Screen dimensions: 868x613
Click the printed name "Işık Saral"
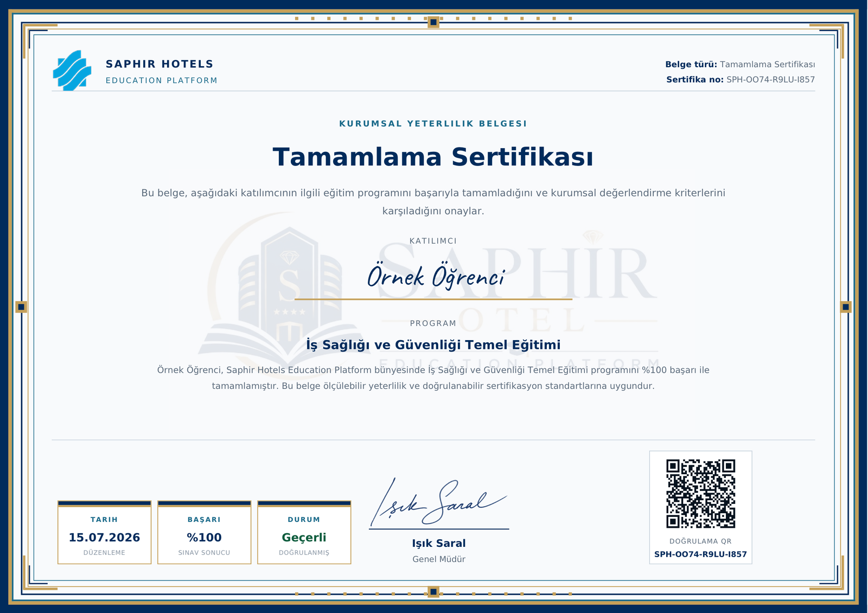tap(438, 544)
